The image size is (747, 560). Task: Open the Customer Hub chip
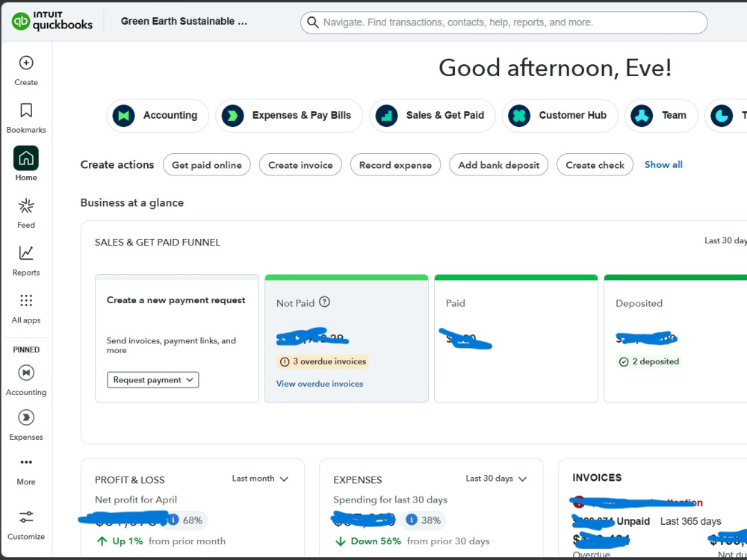[560, 116]
